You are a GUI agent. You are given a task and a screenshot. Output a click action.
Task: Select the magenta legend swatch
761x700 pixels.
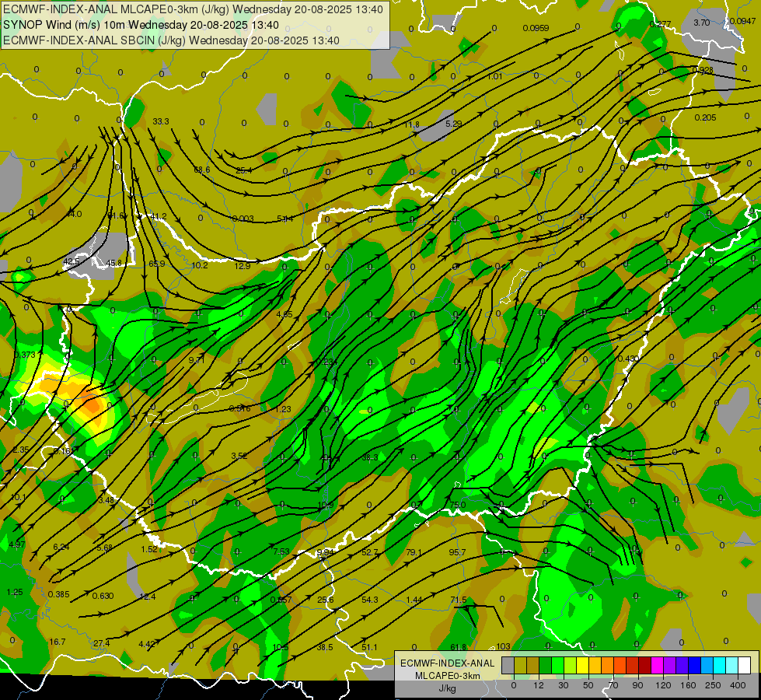click(x=657, y=665)
